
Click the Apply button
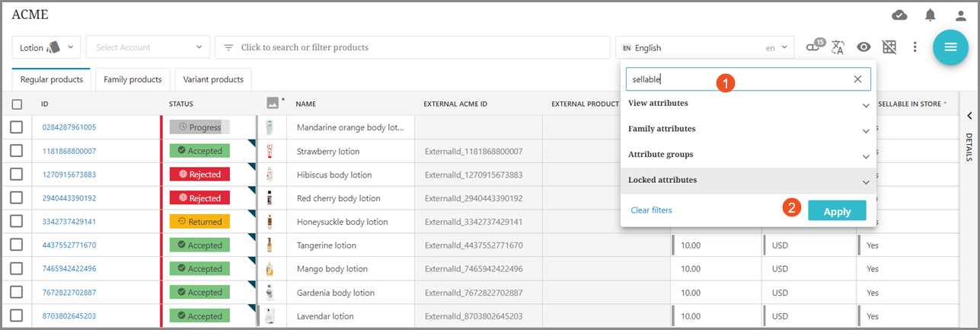[x=837, y=211]
